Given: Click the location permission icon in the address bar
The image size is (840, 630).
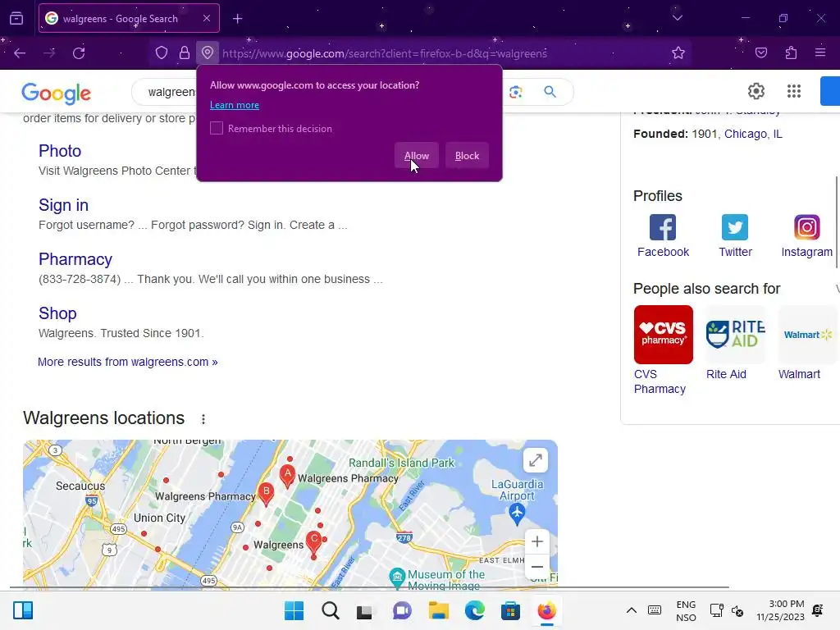Looking at the screenshot, I should 208,53.
